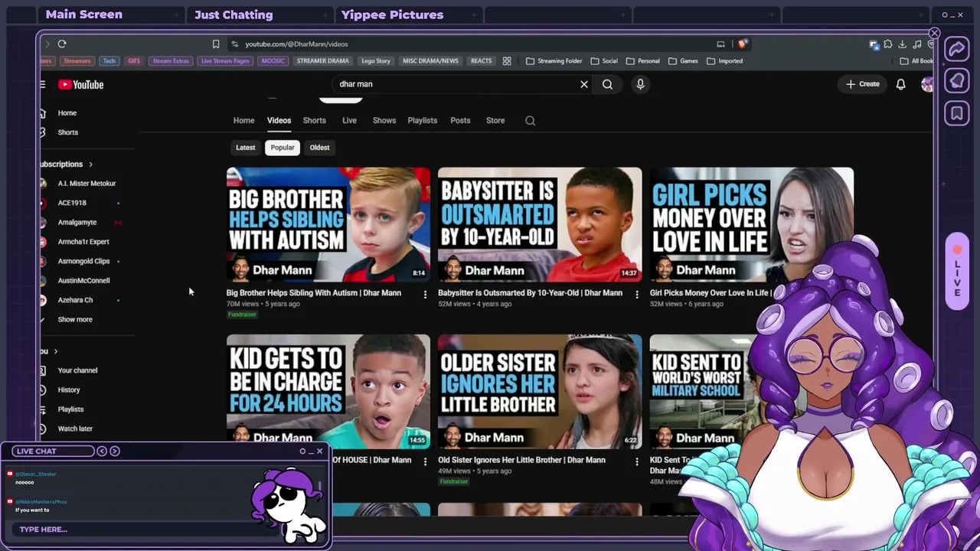
Task: Open the Streaming Folder bookmark folder
Action: [x=554, y=61]
